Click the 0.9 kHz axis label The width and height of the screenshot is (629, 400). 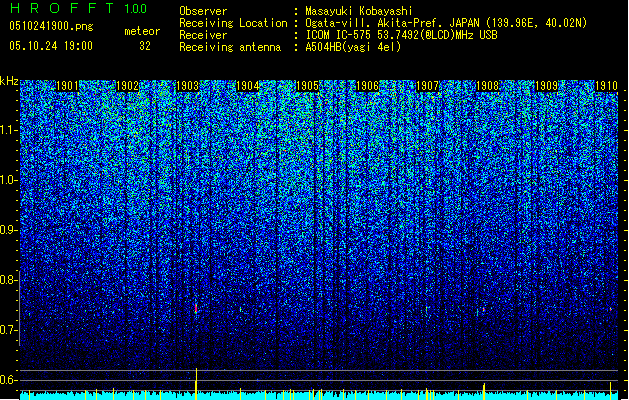(9, 230)
